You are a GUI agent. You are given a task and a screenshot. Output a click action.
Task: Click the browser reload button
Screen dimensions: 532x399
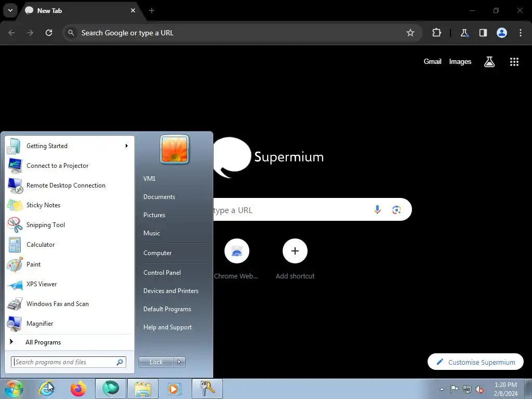[x=49, y=33]
